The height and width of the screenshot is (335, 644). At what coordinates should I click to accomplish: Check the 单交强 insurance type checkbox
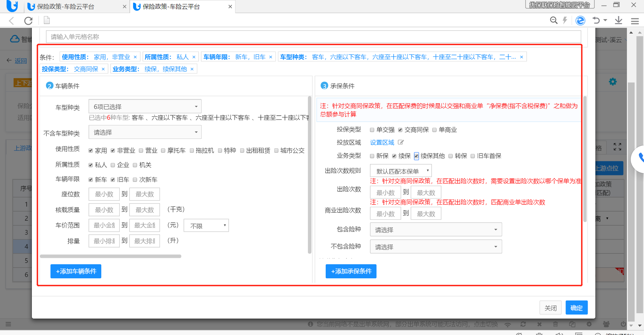(372, 130)
